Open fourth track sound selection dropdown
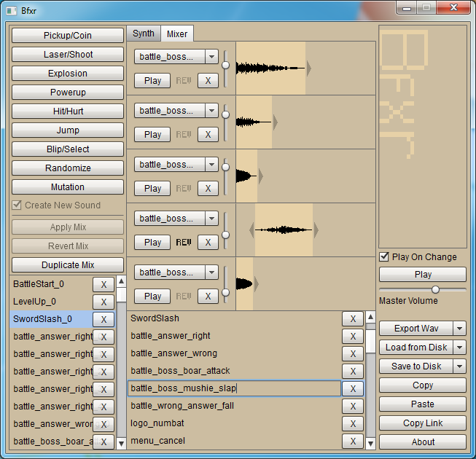 click(211, 219)
